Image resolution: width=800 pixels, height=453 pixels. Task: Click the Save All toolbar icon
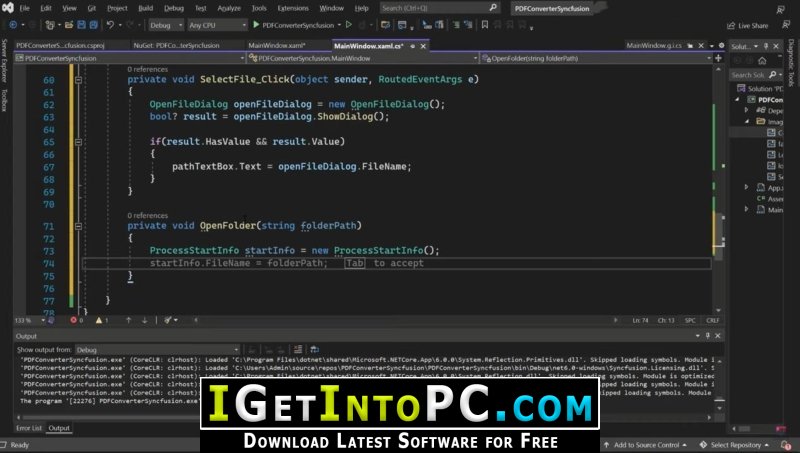tap(93, 24)
